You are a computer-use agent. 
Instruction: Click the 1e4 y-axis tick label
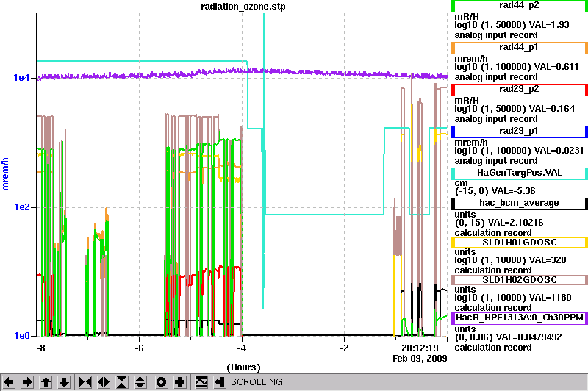click(x=21, y=78)
